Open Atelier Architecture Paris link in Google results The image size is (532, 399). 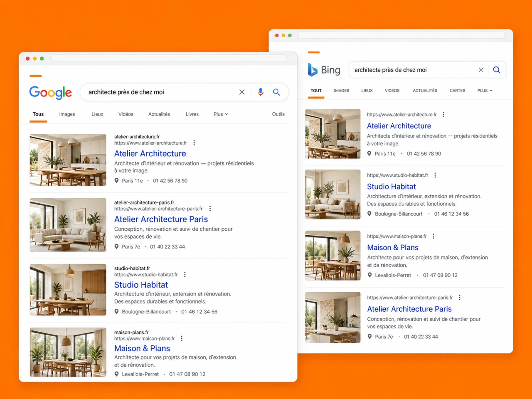click(x=161, y=219)
